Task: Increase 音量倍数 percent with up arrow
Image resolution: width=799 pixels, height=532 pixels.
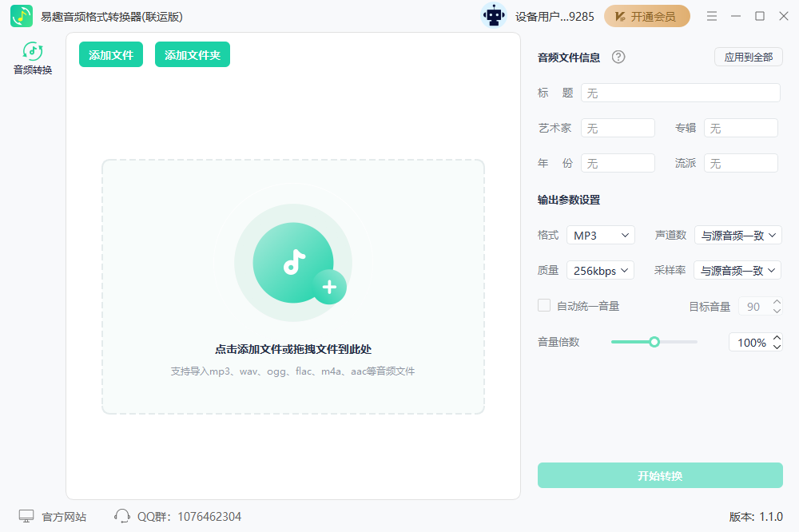Action: tap(777, 338)
